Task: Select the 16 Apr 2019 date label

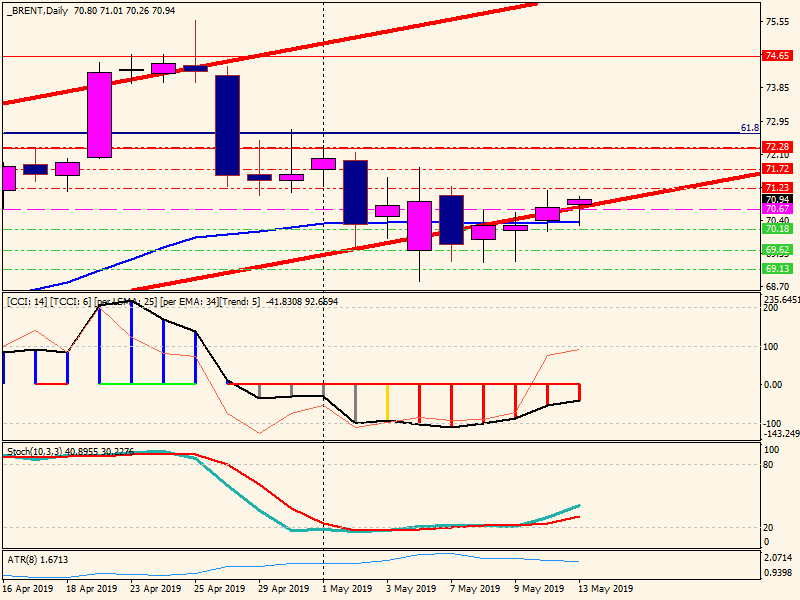Action: (29, 590)
